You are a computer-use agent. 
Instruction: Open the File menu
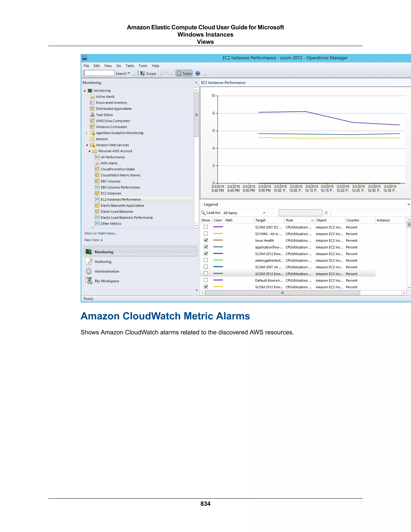(86, 66)
